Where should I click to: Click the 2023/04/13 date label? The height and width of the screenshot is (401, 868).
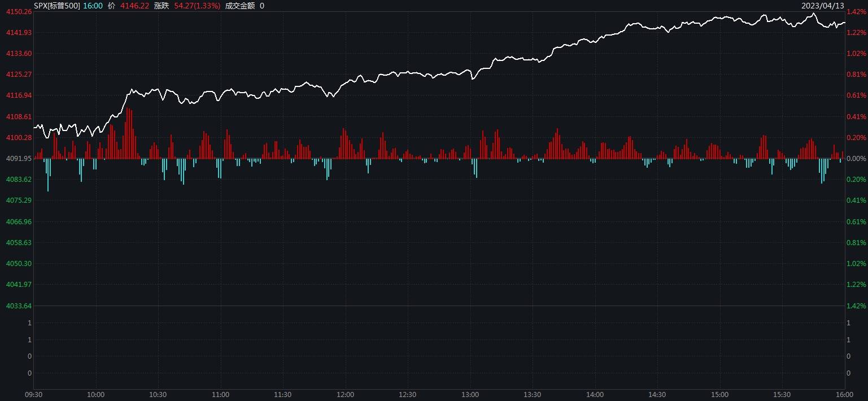click(x=823, y=6)
